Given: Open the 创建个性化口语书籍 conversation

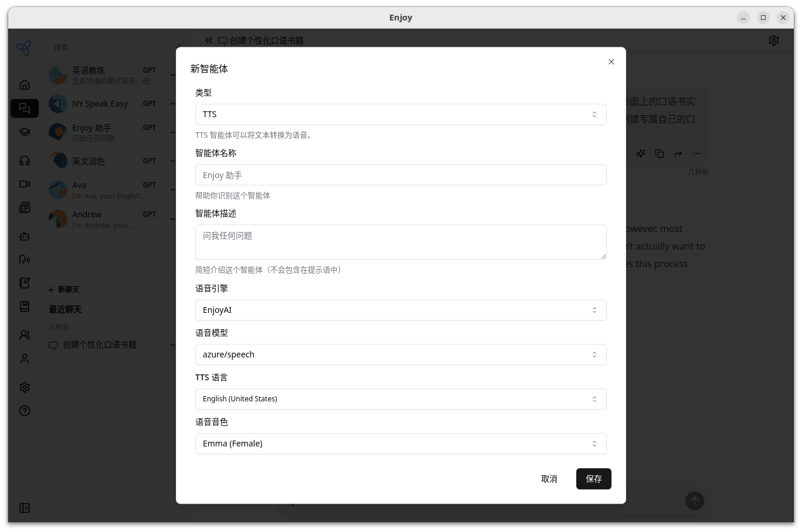Looking at the screenshot, I should [x=98, y=345].
